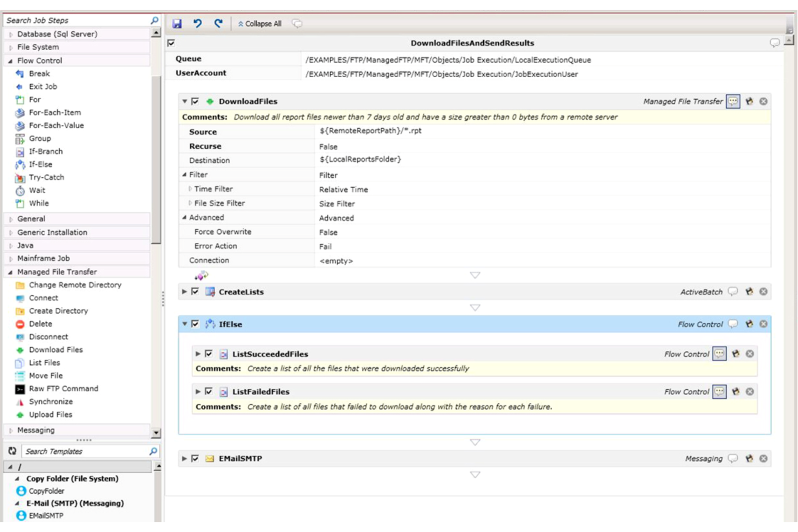Click the job steps scroll-down arrow
The image size is (798, 532).
click(156, 432)
